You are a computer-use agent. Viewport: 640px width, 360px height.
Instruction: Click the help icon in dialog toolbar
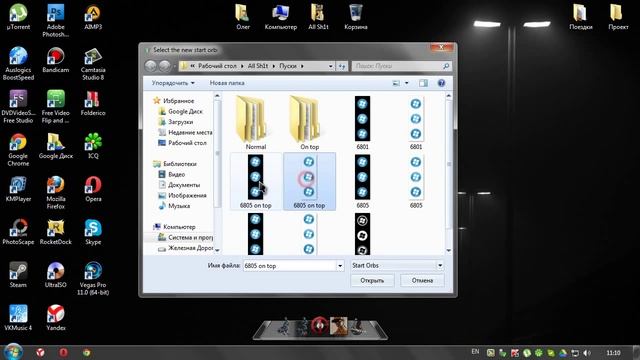(441, 83)
